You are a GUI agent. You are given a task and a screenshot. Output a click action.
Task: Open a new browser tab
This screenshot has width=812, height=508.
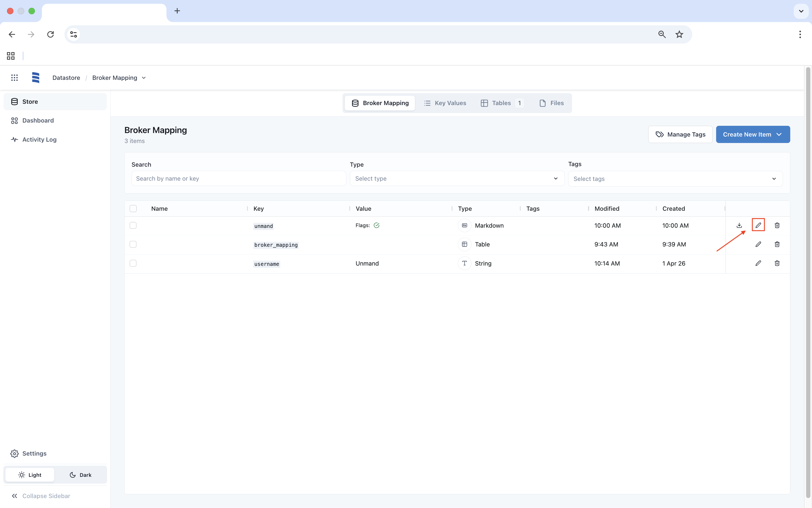[x=177, y=11]
